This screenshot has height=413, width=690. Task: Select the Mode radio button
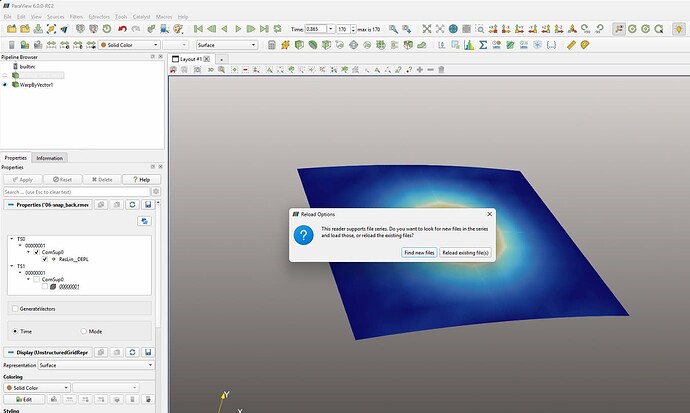[84, 331]
